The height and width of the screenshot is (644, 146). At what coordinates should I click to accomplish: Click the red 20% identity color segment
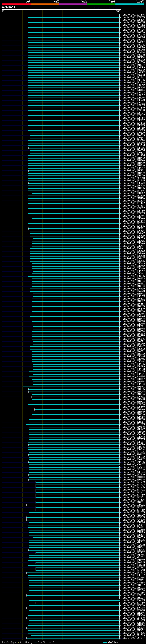(16, 4)
